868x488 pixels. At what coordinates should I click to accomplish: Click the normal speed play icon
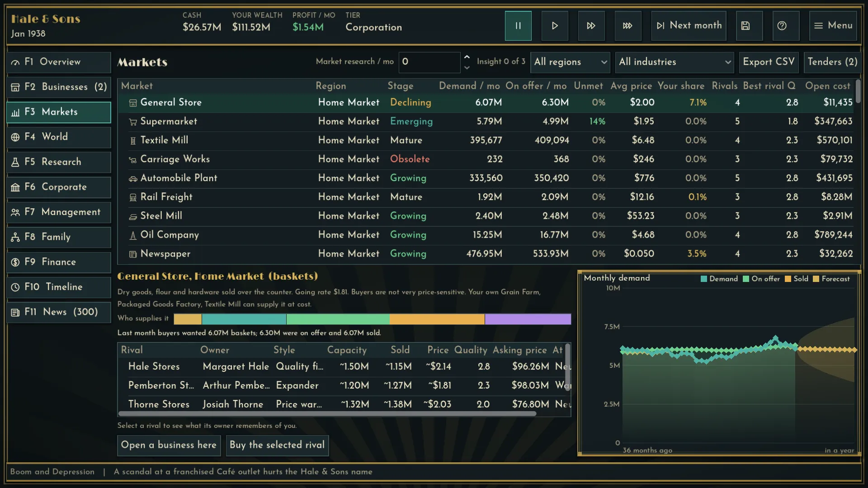555,26
